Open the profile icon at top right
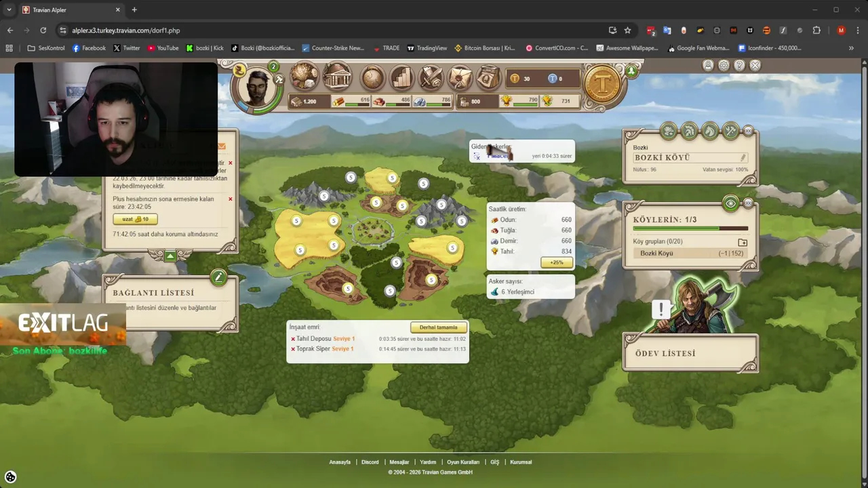The width and height of the screenshot is (868, 488). (708, 65)
